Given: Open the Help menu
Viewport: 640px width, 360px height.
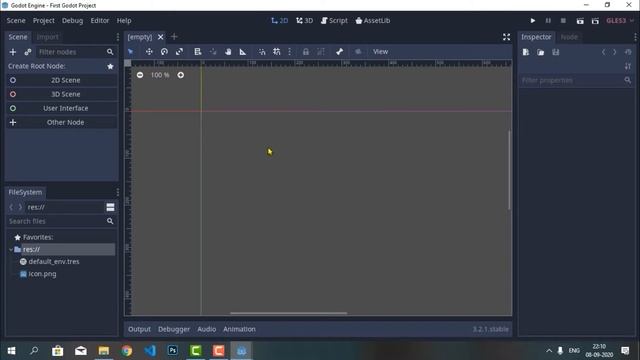Looking at the screenshot, I should 124,20.
